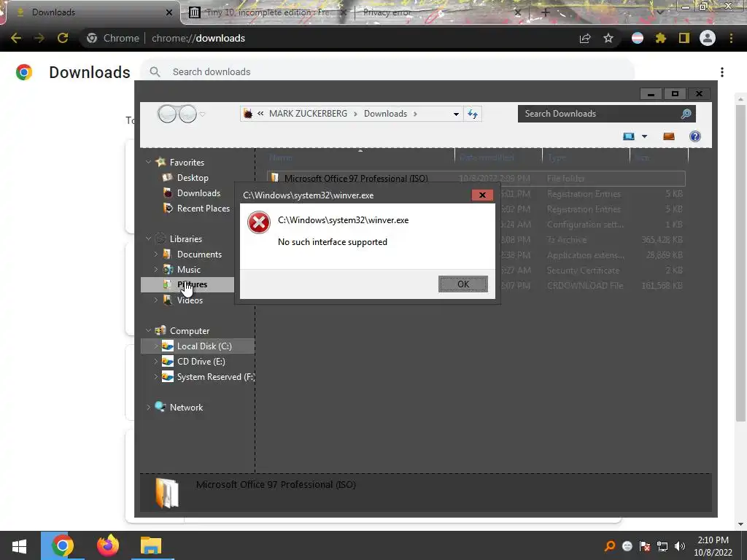Expand the Music library arrow

(156, 270)
